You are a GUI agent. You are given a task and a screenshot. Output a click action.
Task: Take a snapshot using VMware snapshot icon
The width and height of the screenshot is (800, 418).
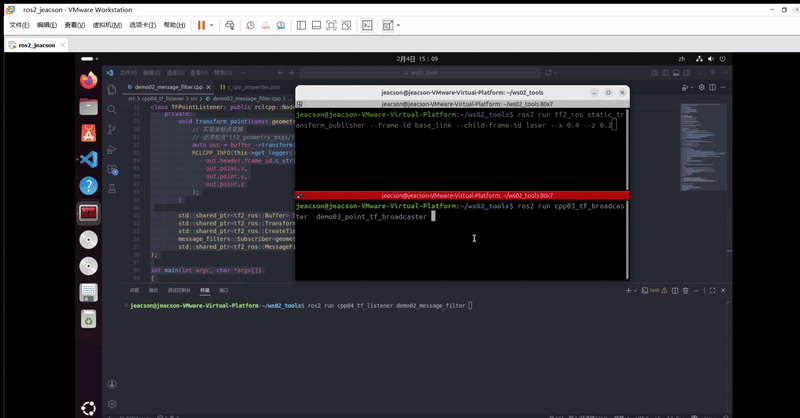pyautogui.click(x=250, y=25)
